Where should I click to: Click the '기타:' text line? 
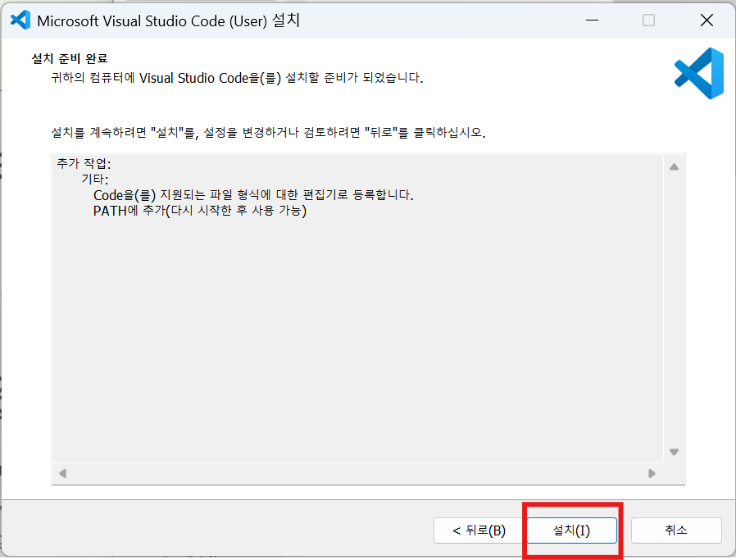95,179
